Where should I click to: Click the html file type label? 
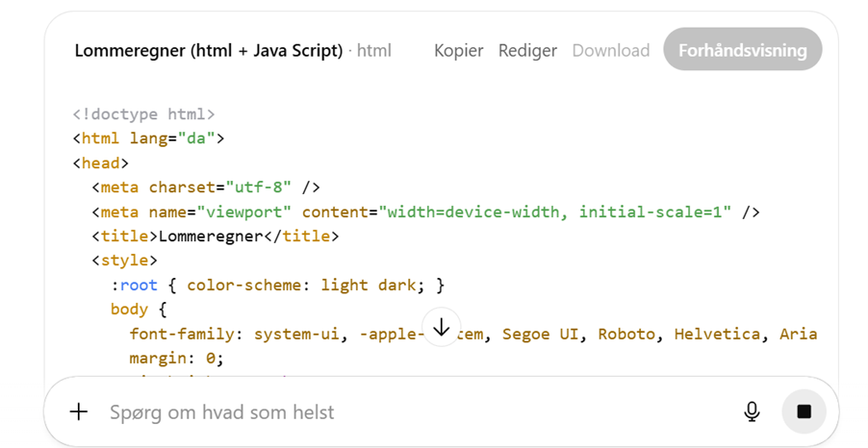pos(374,51)
